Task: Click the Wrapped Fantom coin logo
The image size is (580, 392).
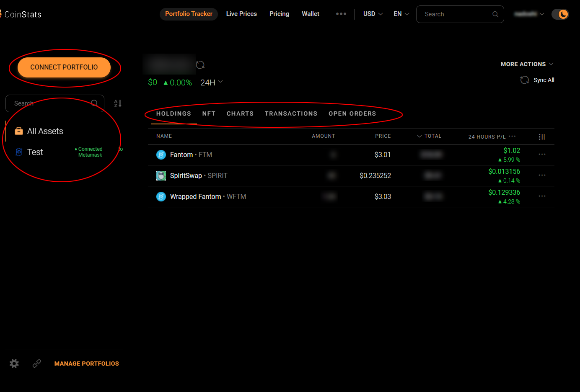Action: pos(161,197)
